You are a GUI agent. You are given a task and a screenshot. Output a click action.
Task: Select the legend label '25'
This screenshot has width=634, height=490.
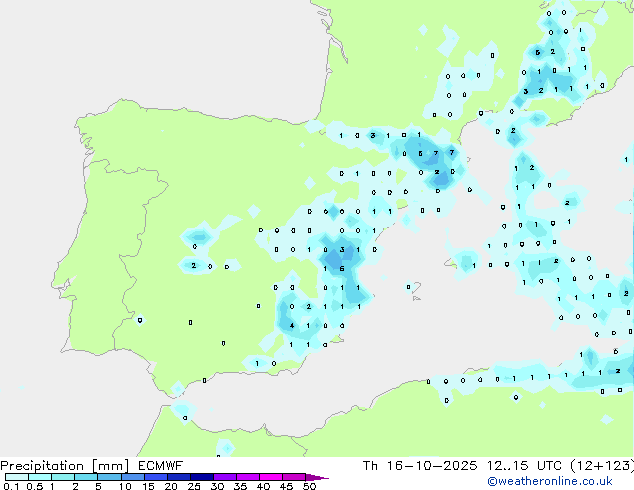[x=194, y=486]
